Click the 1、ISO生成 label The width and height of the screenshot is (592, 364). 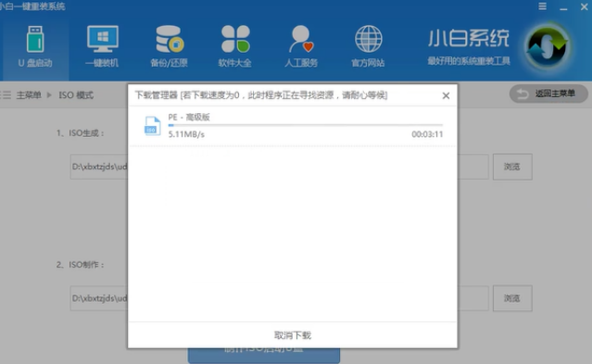[x=81, y=133]
